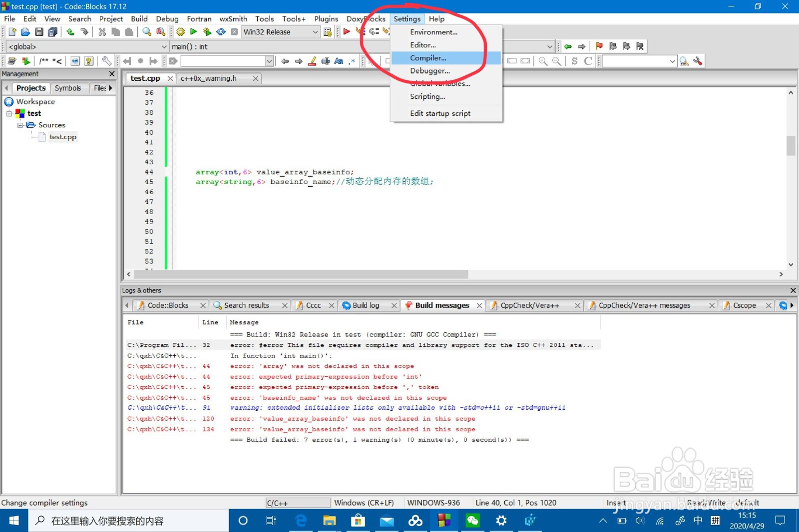
Task: Click the Build and run icon
Action: pos(207,32)
